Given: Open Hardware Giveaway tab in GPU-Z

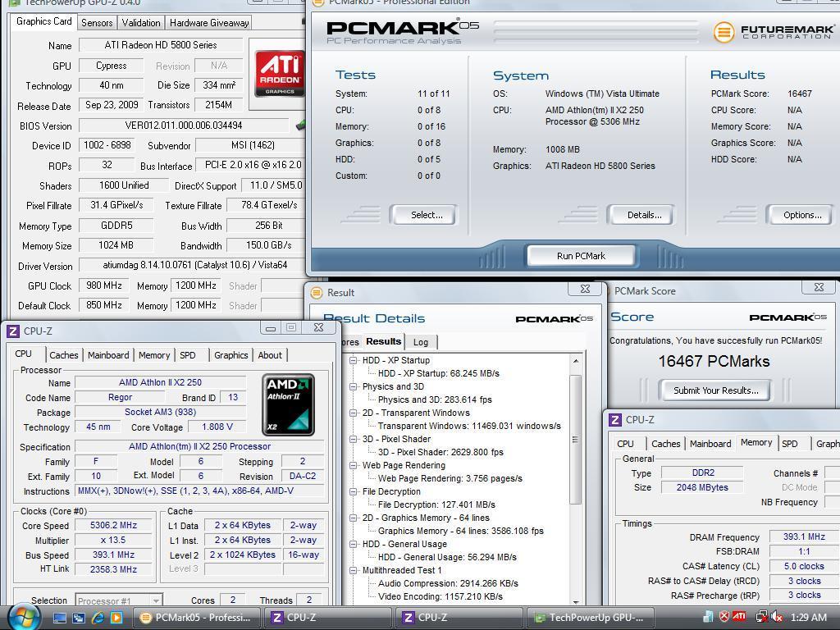Looking at the screenshot, I should click(x=209, y=22).
